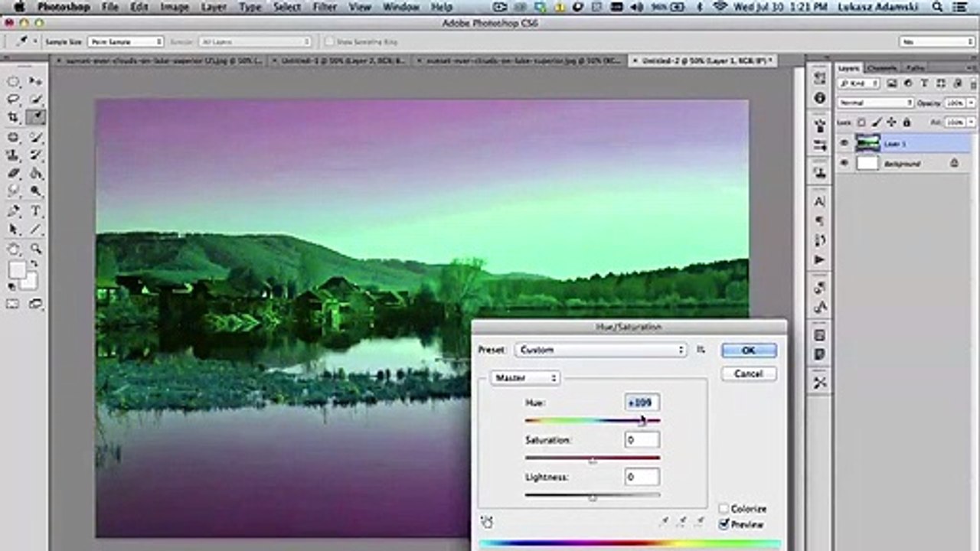Click the on-image adjustment hand in Hue/Saturation
Image resolution: width=980 pixels, height=551 pixels.
[487, 522]
